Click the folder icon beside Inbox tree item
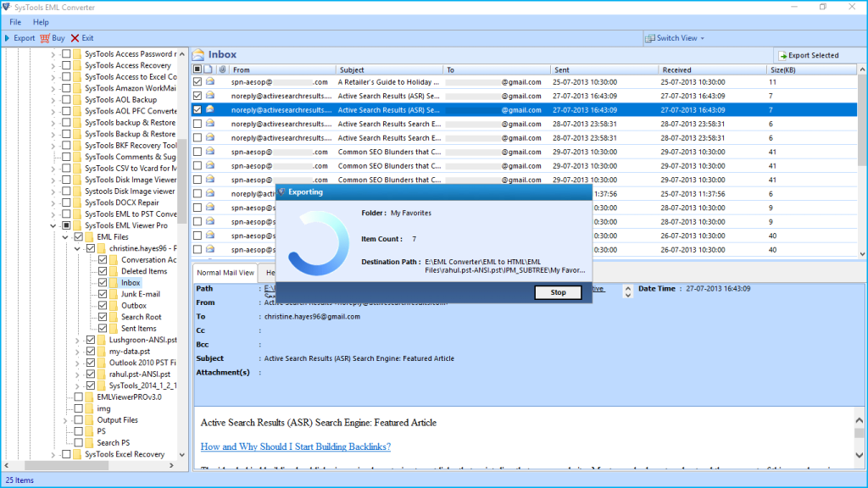The height and width of the screenshot is (488, 868). (114, 283)
